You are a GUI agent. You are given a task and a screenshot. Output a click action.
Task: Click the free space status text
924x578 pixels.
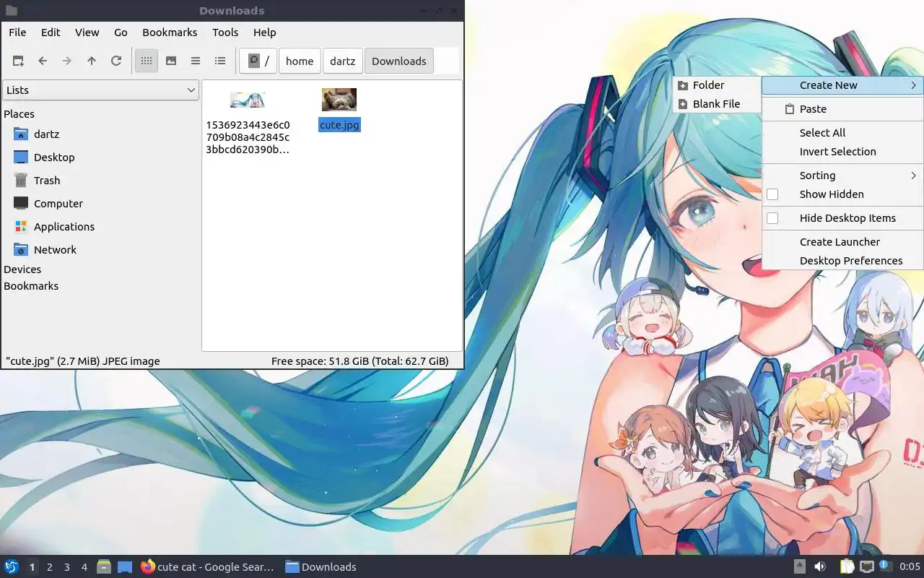click(359, 361)
